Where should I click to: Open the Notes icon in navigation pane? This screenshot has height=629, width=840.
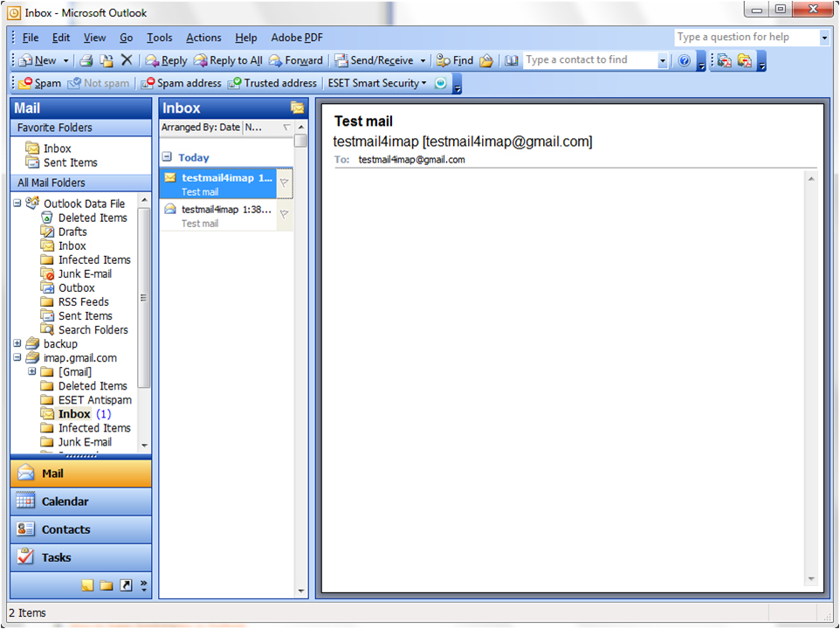[x=87, y=585]
